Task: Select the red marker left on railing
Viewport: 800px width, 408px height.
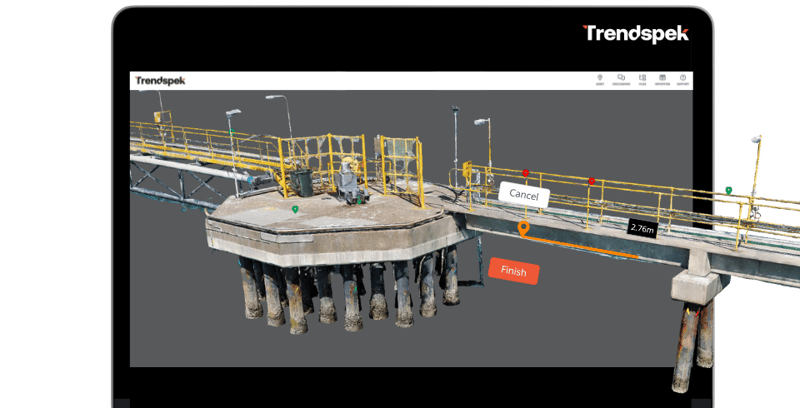Action: (526, 173)
